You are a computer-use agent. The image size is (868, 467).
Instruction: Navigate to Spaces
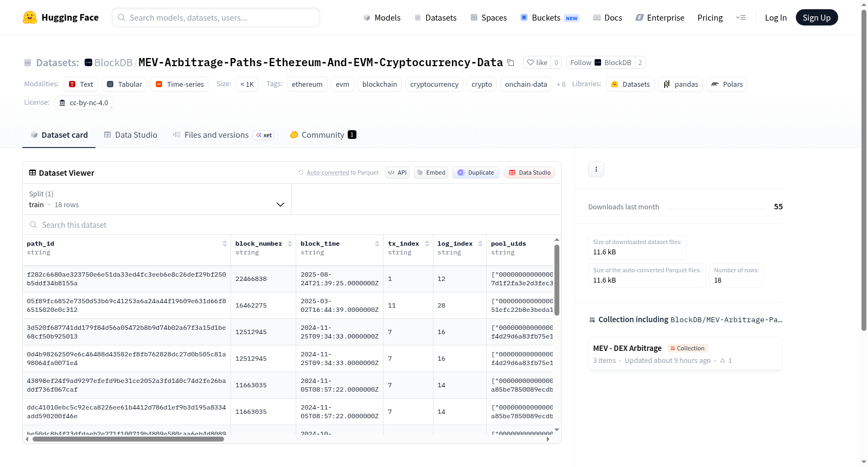[488, 17]
